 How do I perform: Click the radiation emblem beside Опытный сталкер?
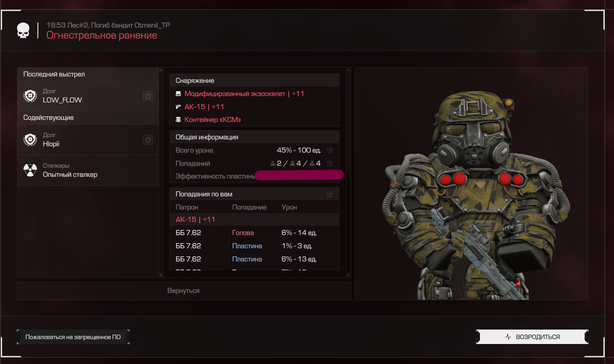pyautogui.click(x=30, y=170)
